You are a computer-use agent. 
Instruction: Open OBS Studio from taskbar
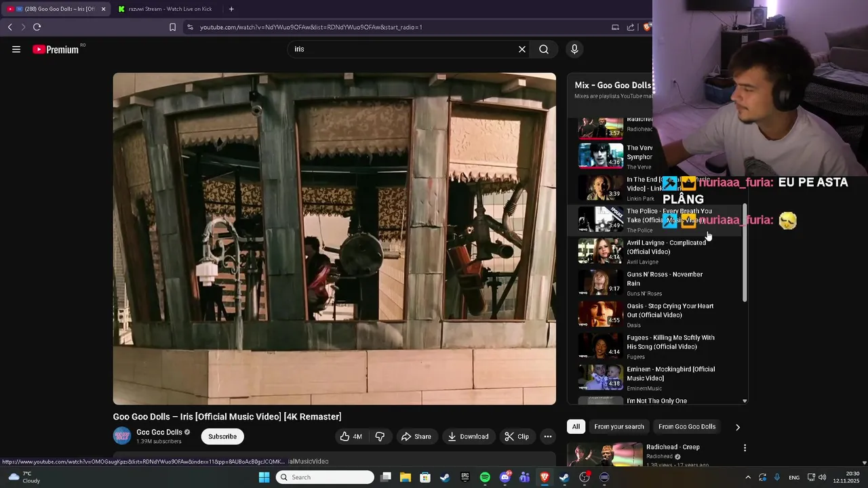[585, 477]
